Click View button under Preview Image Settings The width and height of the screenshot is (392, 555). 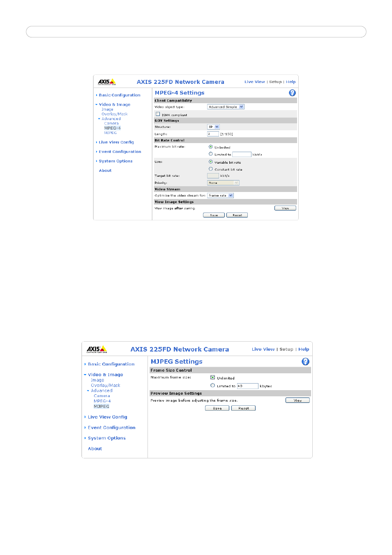[x=298, y=400]
